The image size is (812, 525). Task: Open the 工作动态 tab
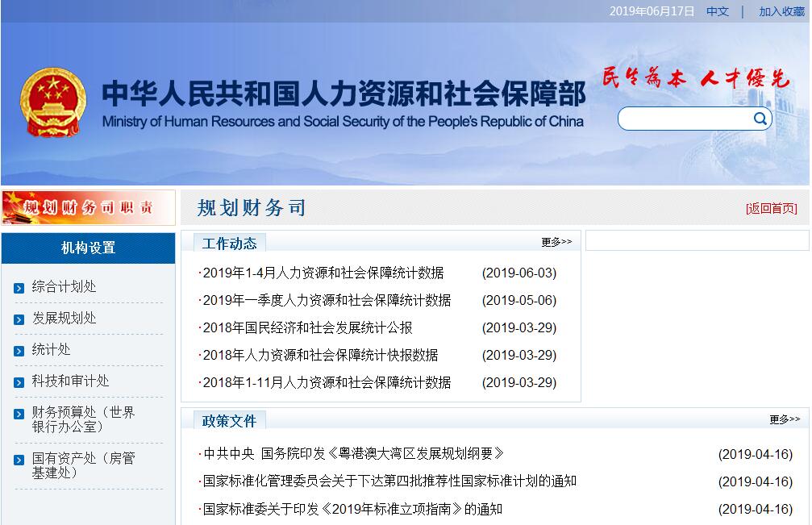[230, 244]
